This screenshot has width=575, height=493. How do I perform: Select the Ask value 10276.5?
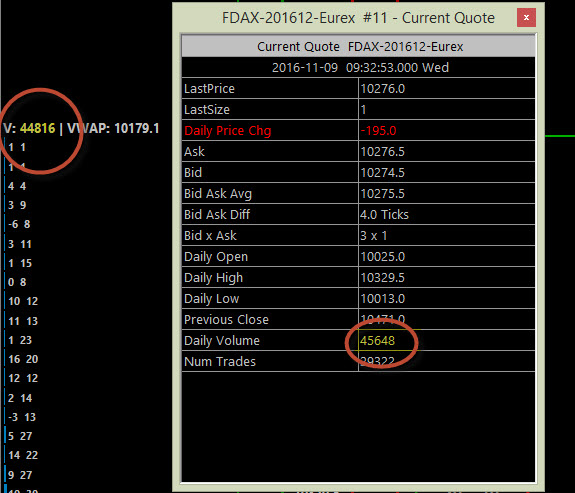[x=382, y=152]
